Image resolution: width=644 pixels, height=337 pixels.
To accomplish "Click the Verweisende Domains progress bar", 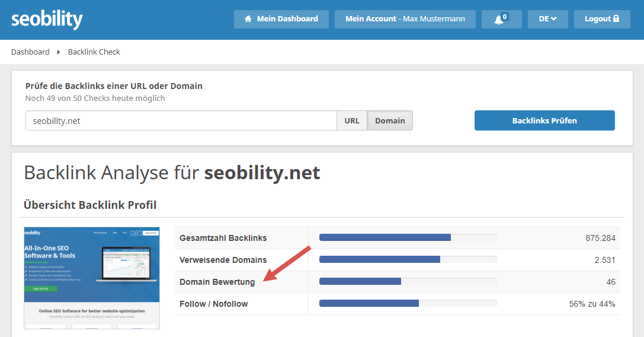I will [x=408, y=259].
